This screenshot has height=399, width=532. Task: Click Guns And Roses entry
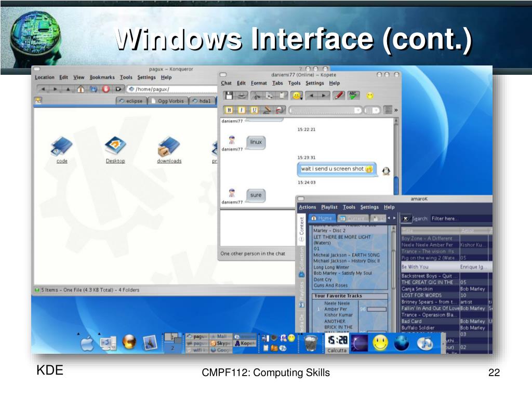pos(330,285)
